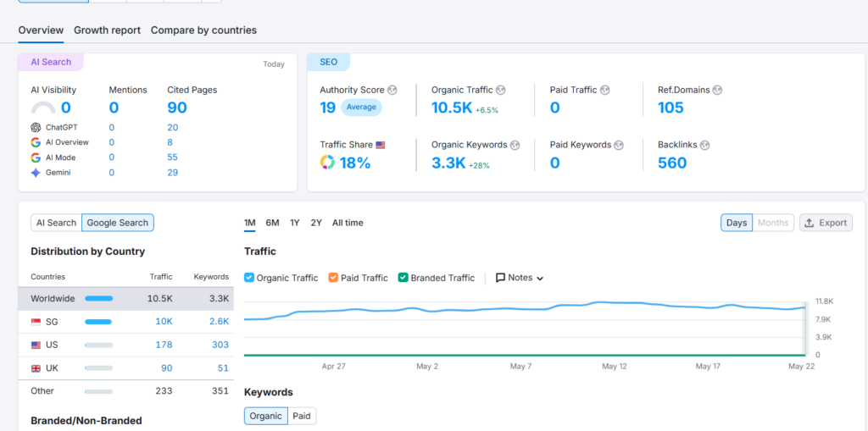The height and width of the screenshot is (431, 868).
Task: Click the globe icon beside Paid Keywords
Action: [619, 145]
